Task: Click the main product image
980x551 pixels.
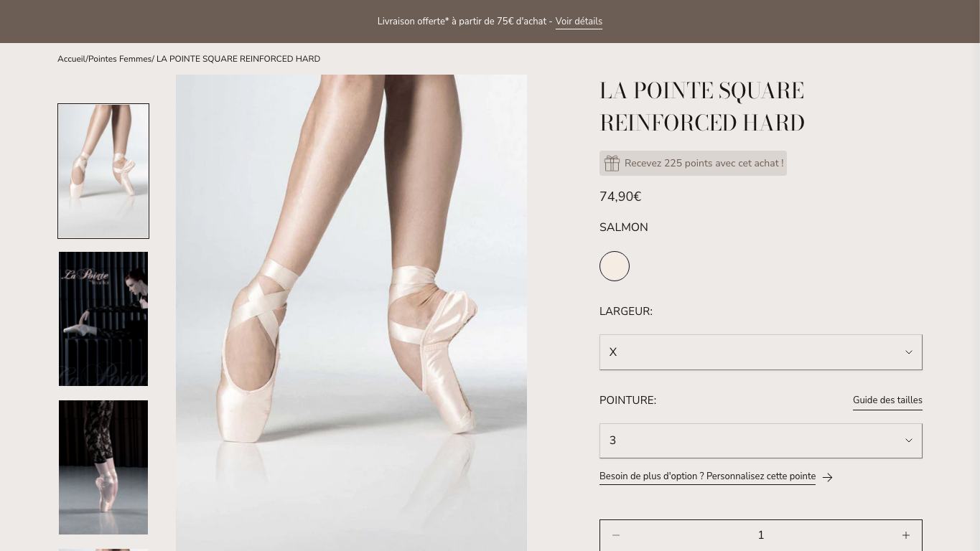Action: [351, 313]
